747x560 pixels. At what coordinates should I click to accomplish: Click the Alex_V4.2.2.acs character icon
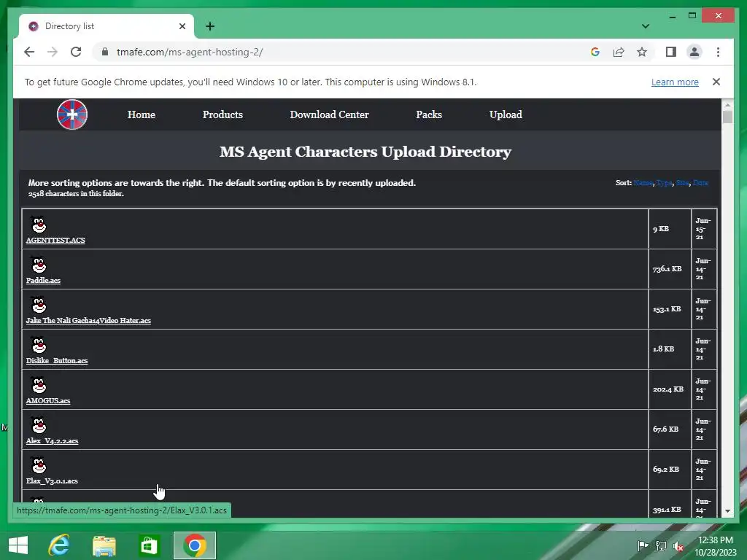coord(39,425)
